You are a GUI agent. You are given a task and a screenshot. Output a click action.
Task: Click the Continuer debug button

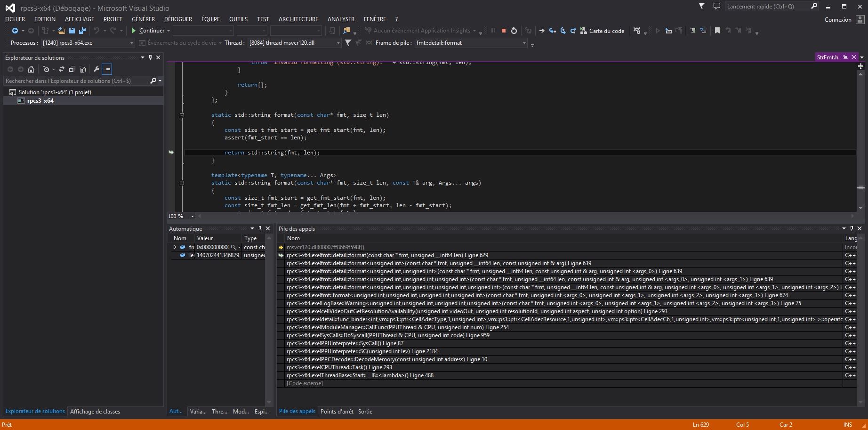click(147, 31)
